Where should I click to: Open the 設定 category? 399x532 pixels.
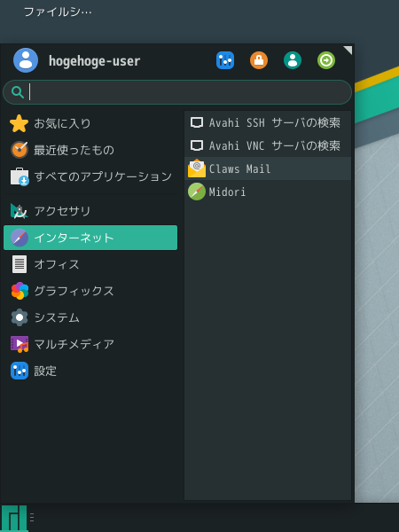click(x=90, y=371)
